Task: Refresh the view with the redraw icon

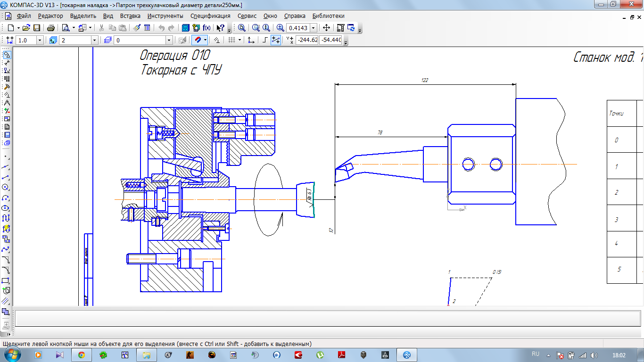Action: [x=351, y=28]
